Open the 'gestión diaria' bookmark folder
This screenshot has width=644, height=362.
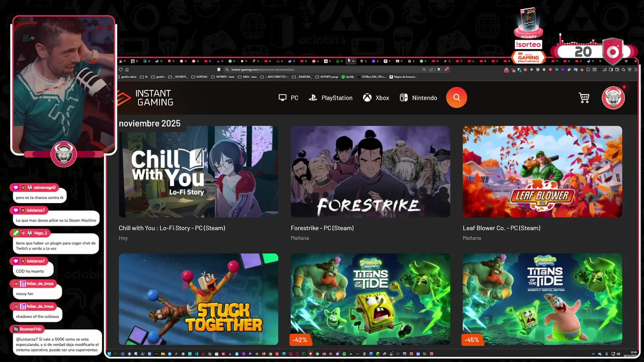127,77
